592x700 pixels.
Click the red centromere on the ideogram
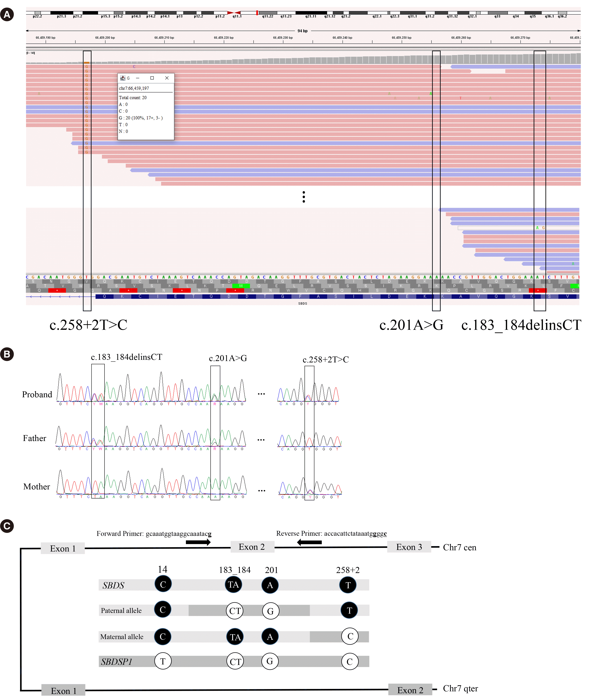(x=234, y=13)
